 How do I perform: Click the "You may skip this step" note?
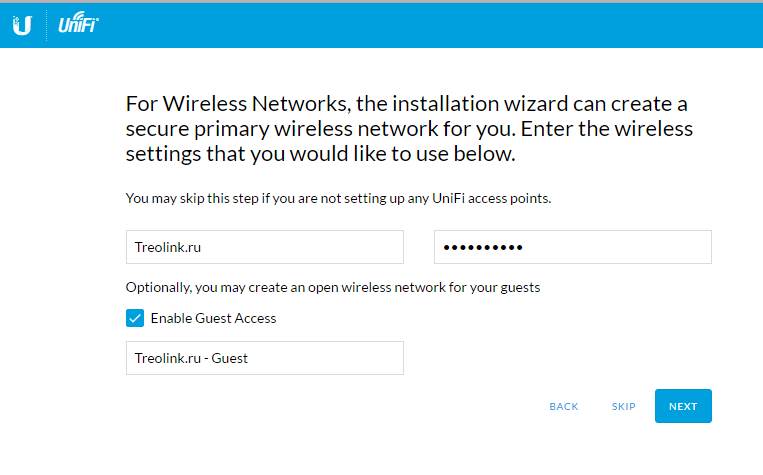[x=338, y=199]
